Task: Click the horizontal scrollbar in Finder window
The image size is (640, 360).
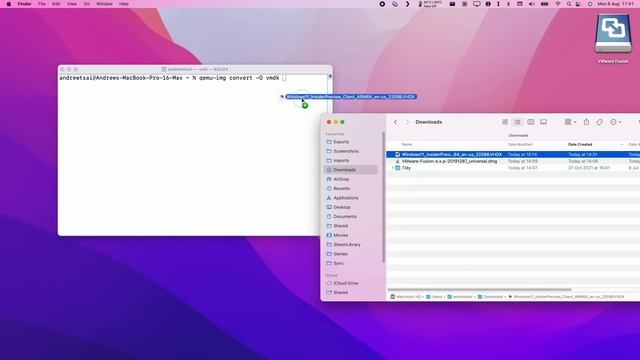Action: [479, 290]
